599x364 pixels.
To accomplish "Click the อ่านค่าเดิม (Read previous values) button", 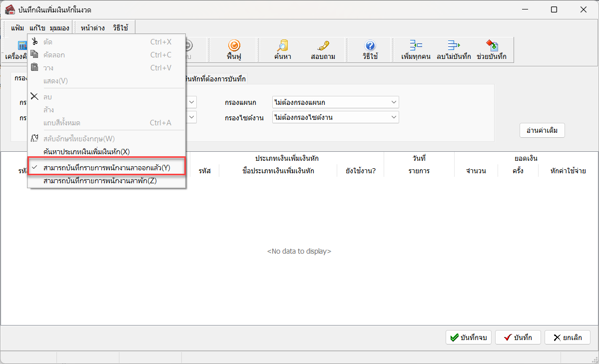I will [x=542, y=130].
